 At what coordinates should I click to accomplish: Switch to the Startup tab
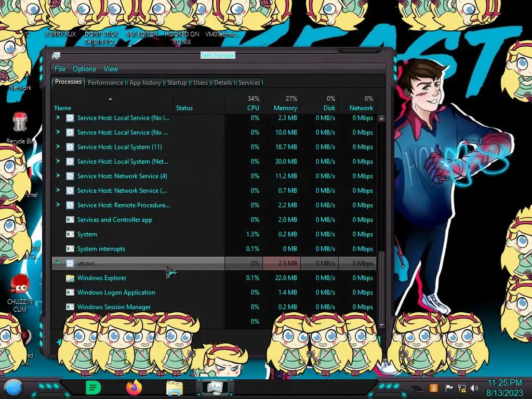177,83
